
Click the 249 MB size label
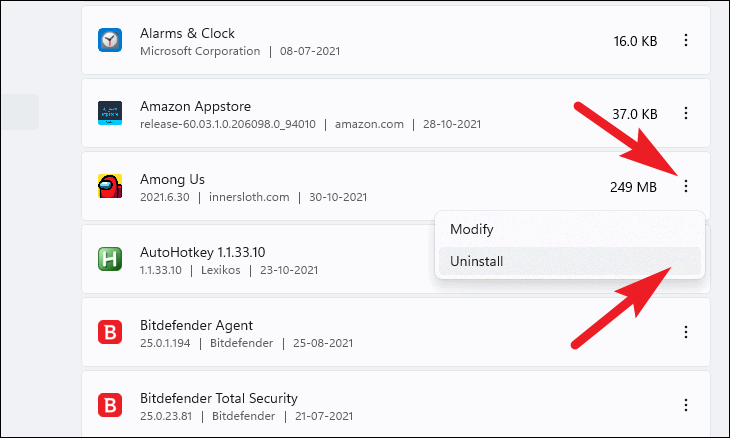pyautogui.click(x=633, y=187)
